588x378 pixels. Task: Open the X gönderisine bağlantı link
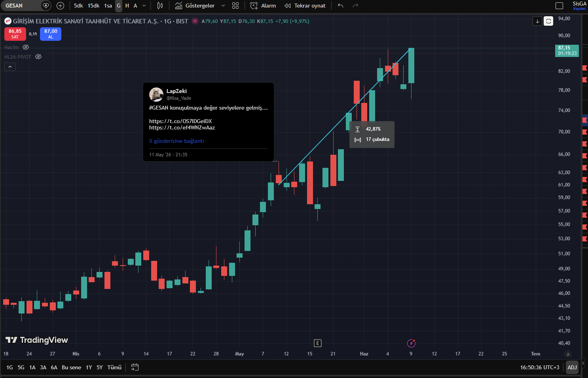click(x=176, y=141)
